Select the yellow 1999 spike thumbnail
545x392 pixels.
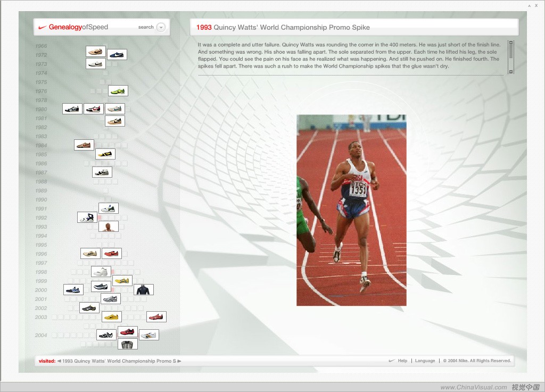pos(122,280)
